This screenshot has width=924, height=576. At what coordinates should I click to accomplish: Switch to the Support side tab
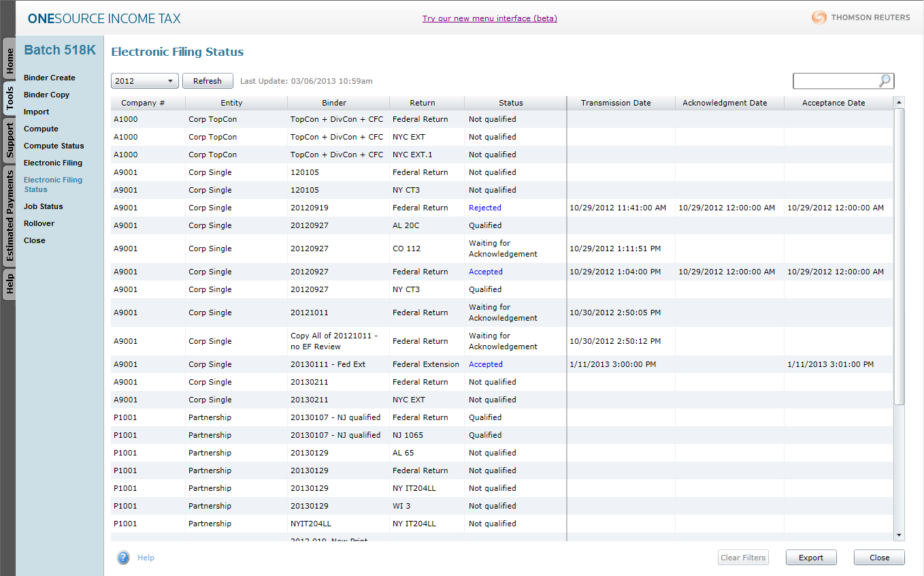pyautogui.click(x=10, y=140)
